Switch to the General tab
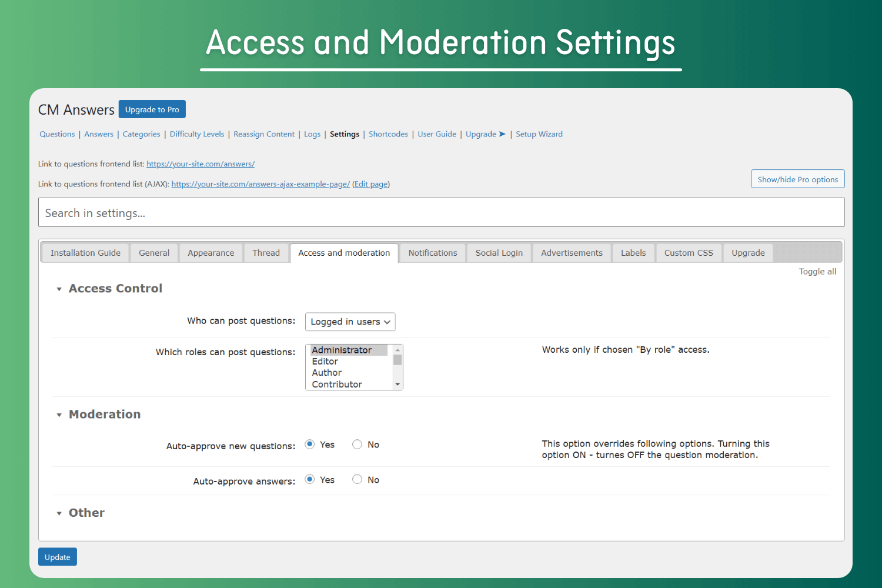 [x=154, y=253]
